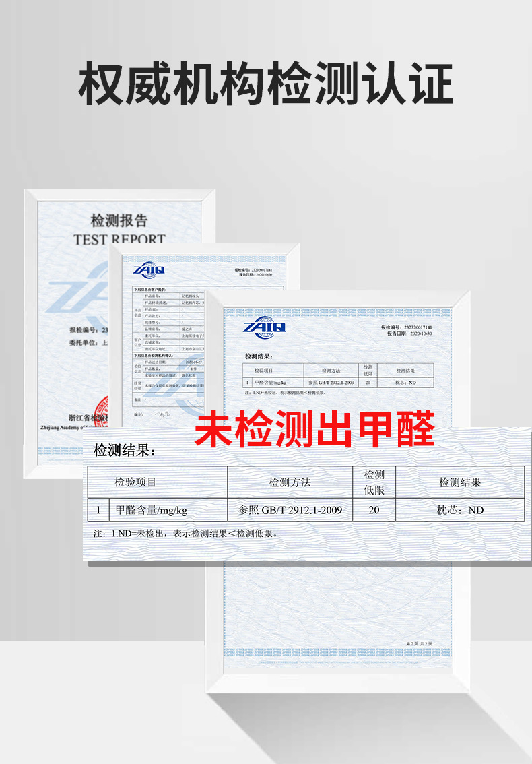Select the 参照 GB/T 2912.1-2009 cell

[290, 510]
